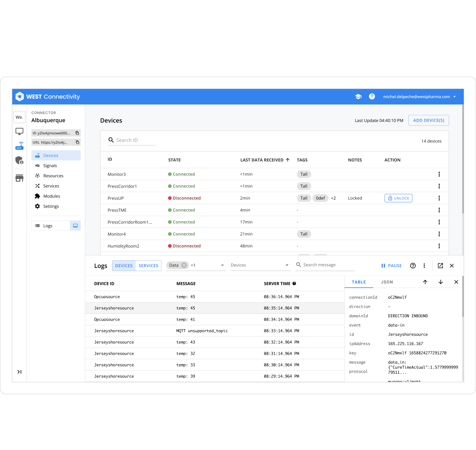Click the help question mark icon
Image resolution: width=476 pixels, height=450 pixels.
(371, 96)
